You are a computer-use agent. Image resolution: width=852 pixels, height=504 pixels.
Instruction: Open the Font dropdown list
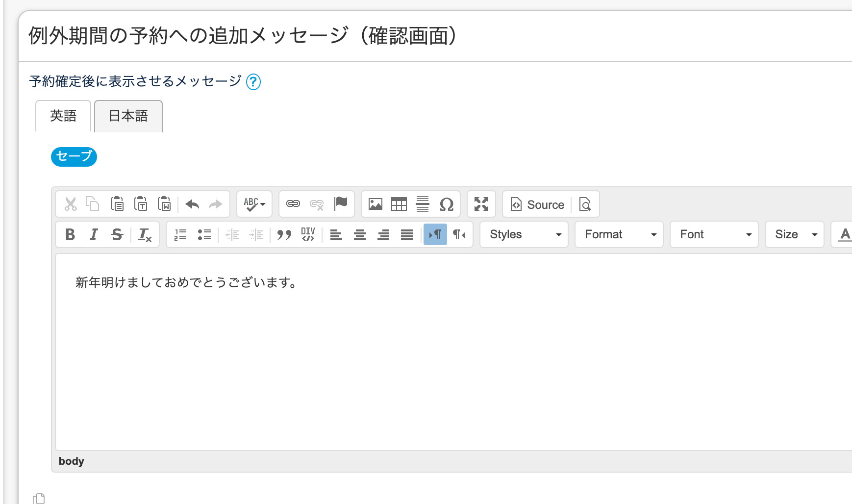coord(714,235)
